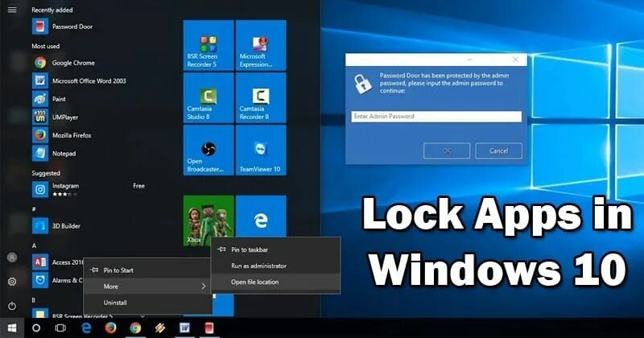644x338 pixels.
Task: Open the Xbox tile
Action: pyautogui.click(x=208, y=221)
